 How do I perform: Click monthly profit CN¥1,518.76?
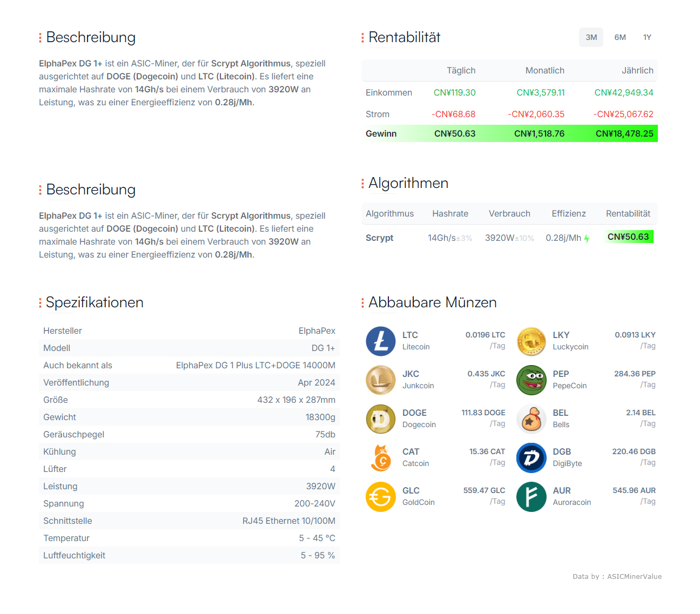(539, 133)
